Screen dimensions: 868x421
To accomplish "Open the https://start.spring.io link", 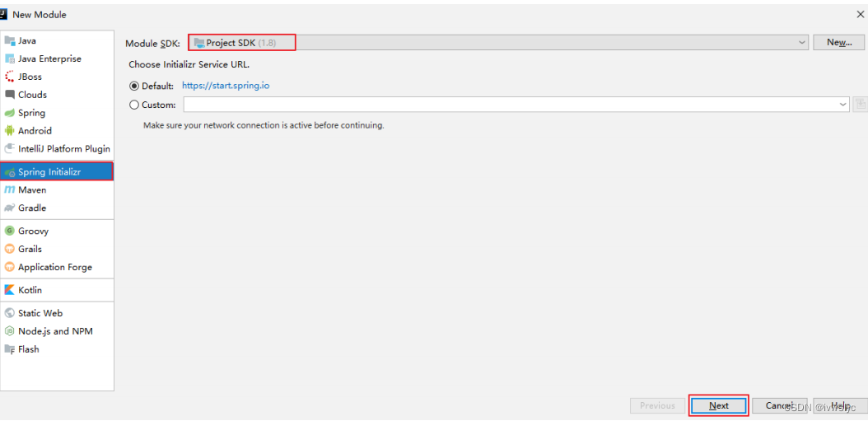I will pyautogui.click(x=226, y=86).
